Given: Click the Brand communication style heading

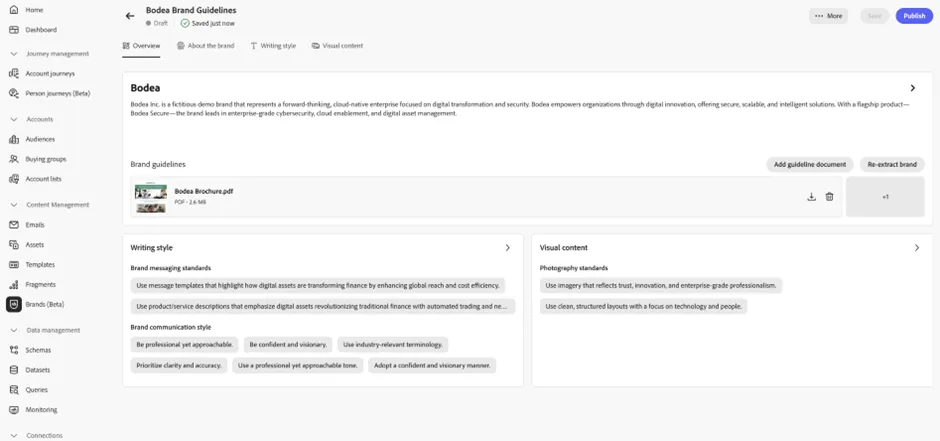Looking at the screenshot, I should coord(171,327).
